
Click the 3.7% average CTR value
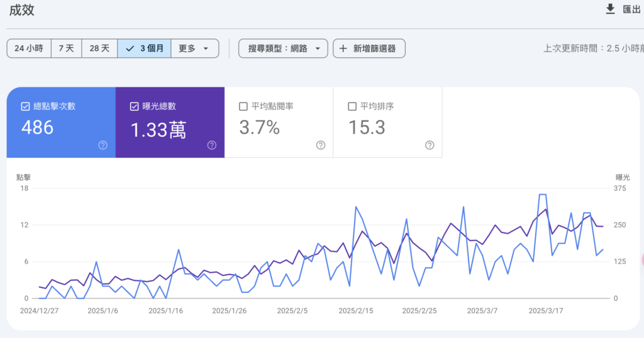click(x=260, y=128)
